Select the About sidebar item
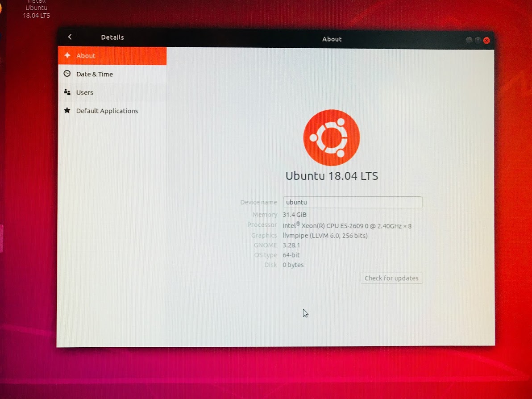The width and height of the screenshot is (532, 399). (112, 56)
